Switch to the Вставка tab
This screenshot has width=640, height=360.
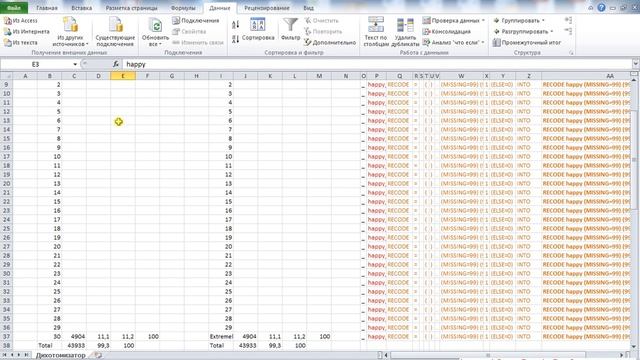pos(81,8)
